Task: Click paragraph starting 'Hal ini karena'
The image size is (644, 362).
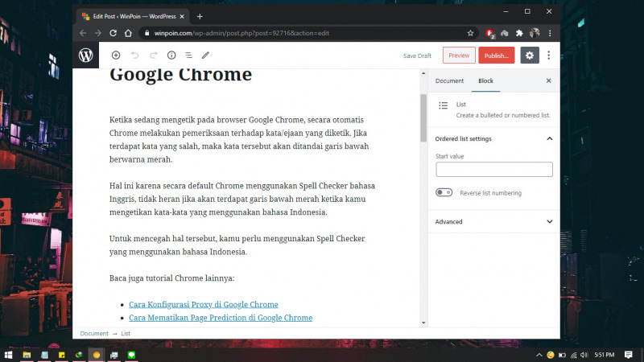Action: [242, 199]
